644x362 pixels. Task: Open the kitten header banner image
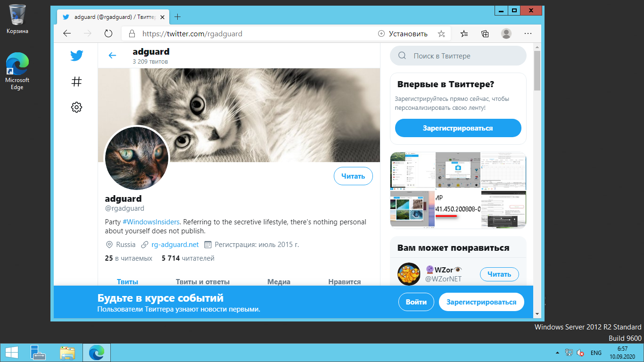(239, 115)
